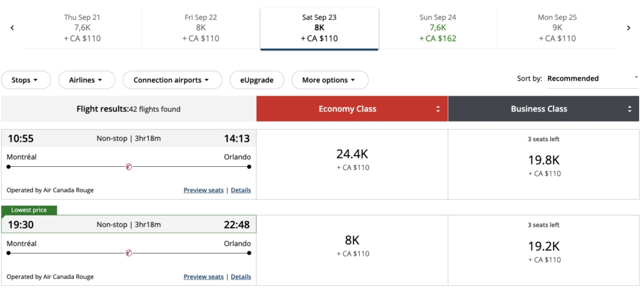Choose the Mon Sep 25 date tab
Viewport: 644px width, 289px height.
pyautogui.click(x=557, y=28)
